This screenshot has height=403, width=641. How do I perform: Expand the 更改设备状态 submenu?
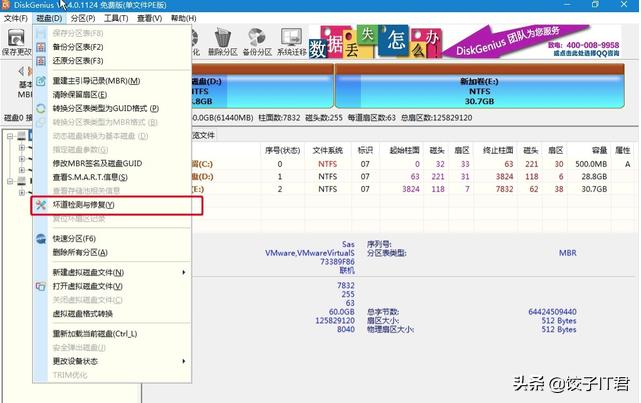click(112, 361)
